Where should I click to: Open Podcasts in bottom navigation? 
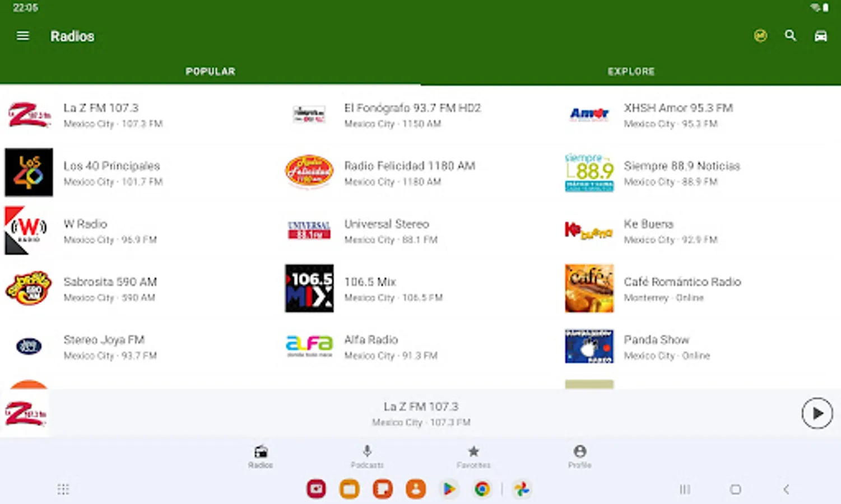(x=367, y=456)
